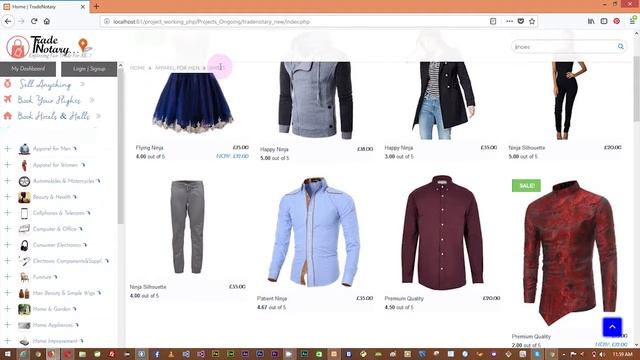
Task: Open the Home Appliances category link
Action: coord(53,325)
